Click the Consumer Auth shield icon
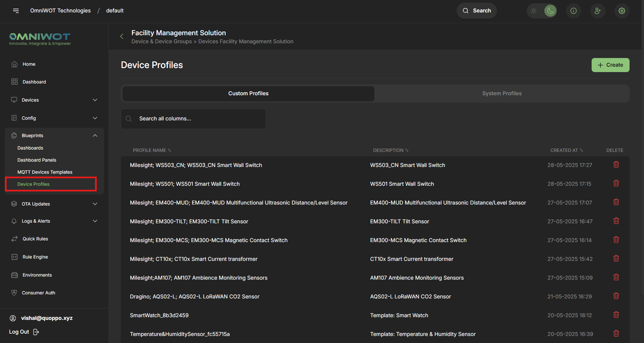The height and width of the screenshot is (343, 644). [x=14, y=292]
